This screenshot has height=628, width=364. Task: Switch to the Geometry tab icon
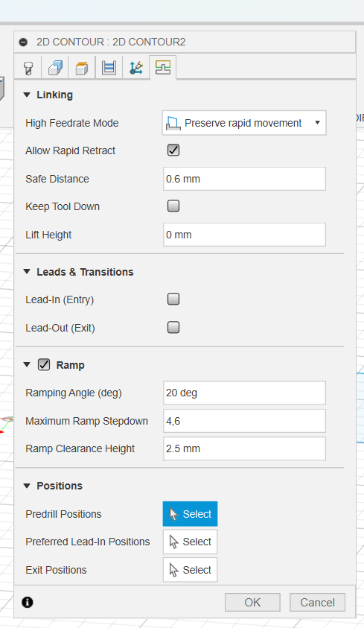[55, 68]
